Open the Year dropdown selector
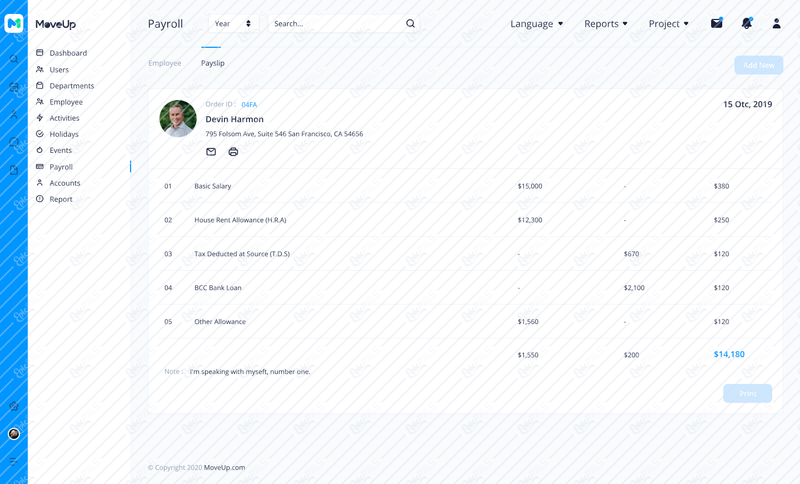 tap(233, 23)
